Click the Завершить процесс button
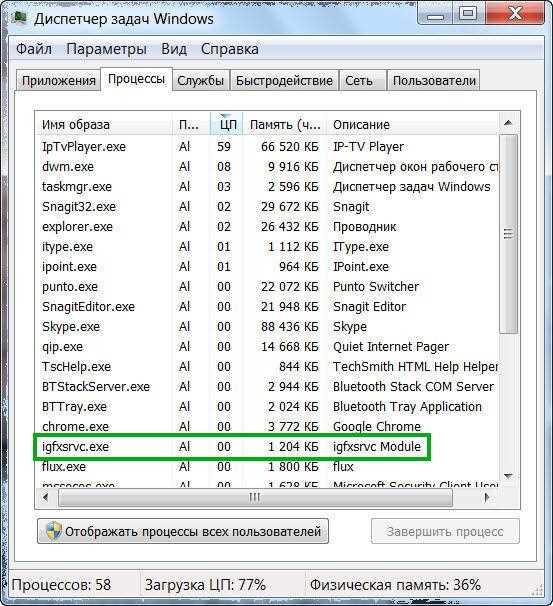553x606 pixels. [445, 531]
